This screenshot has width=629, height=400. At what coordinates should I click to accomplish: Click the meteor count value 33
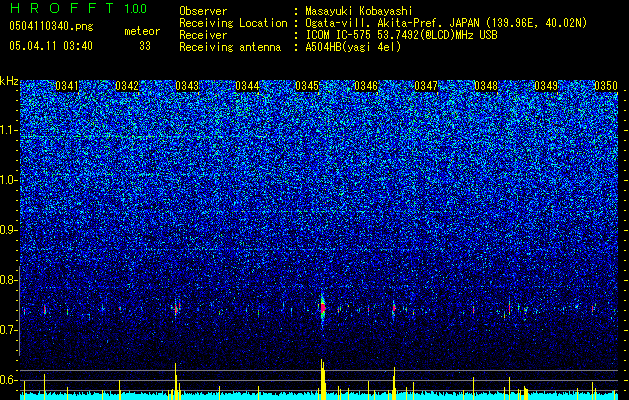coord(145,46)
